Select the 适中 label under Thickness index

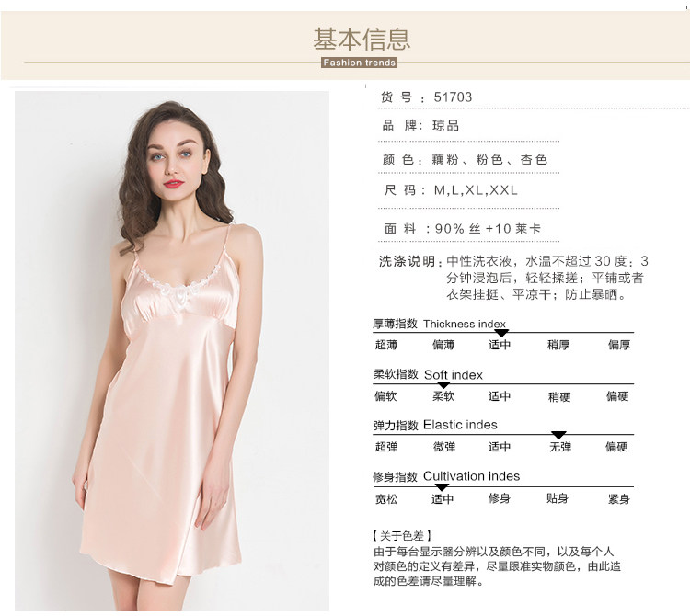click(500, 345)
